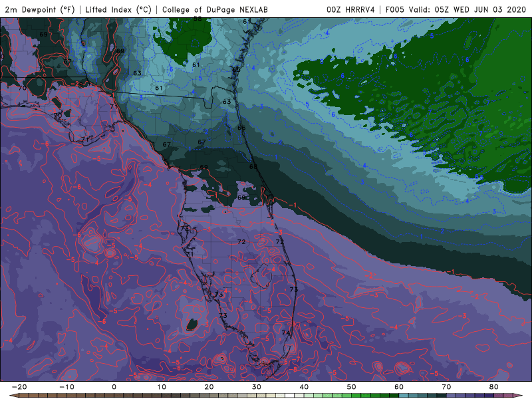Click the '66' dewpoint value on the map
532x399 pixels.
[241, 128]
